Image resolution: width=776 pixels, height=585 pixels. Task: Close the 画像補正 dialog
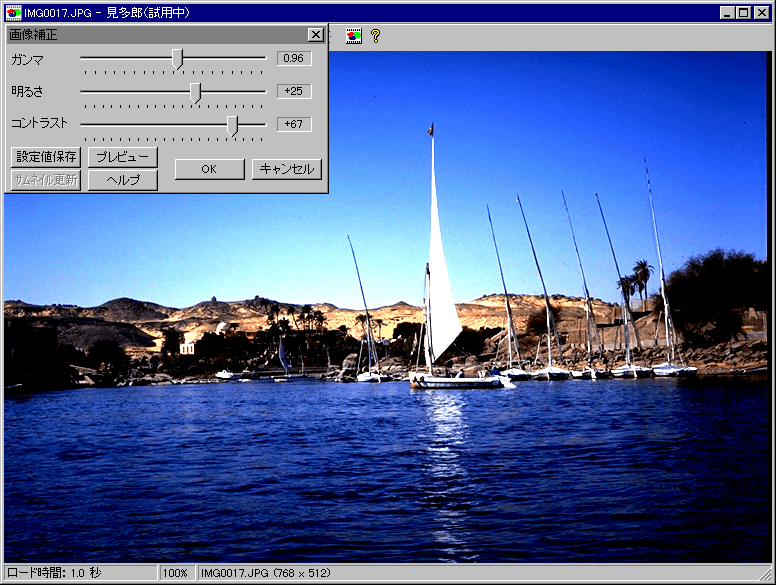[x=315, y=35]
